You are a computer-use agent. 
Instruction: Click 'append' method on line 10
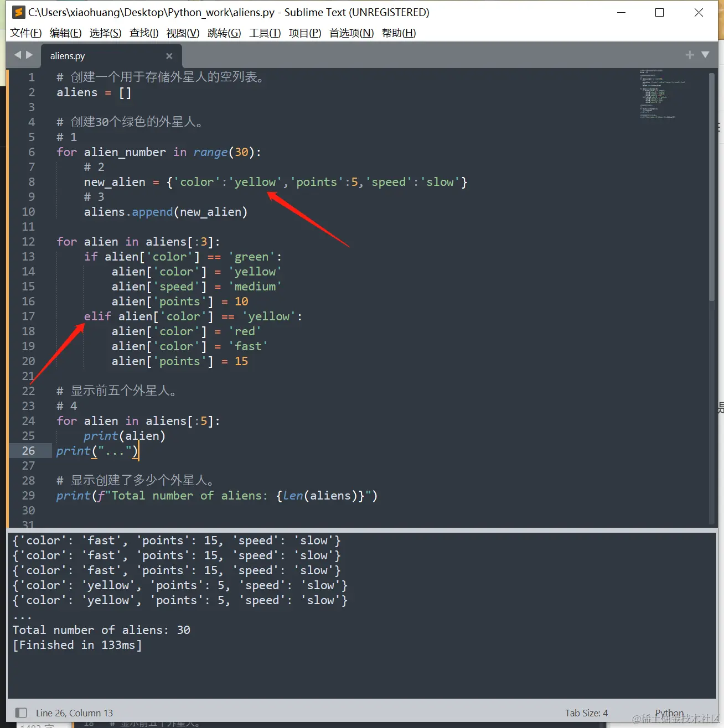[152, 212]
